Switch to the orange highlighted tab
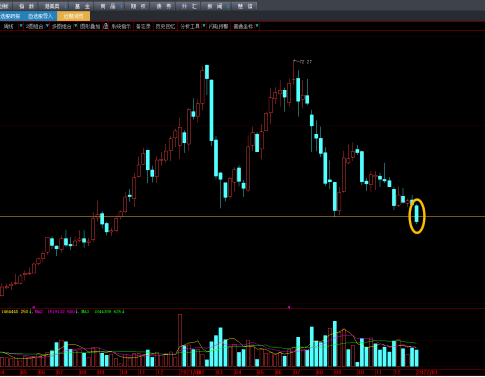Image resolution: width=485 pixels, height=377 pixels. pyautogui.click(x=73, y=16)
